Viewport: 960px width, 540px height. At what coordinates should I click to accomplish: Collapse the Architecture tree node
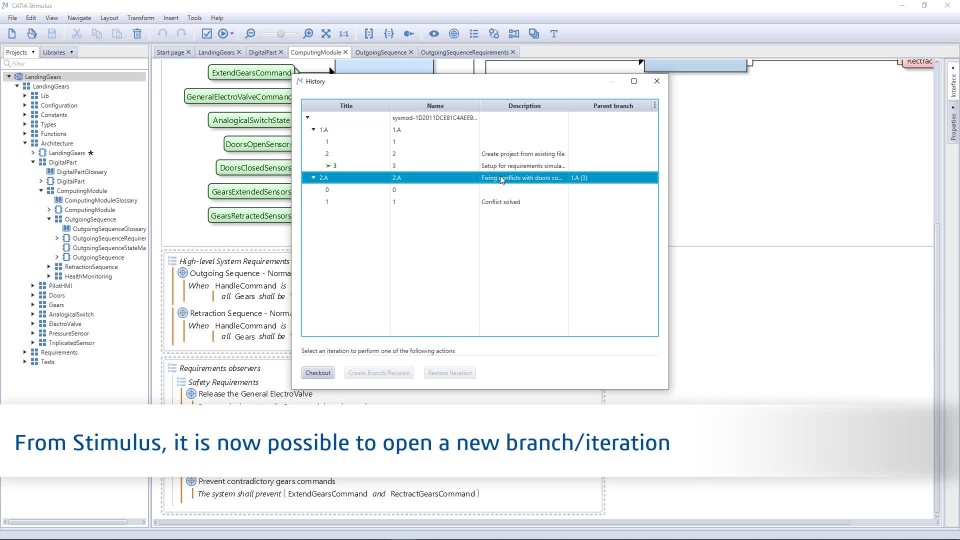(x=25, y=143)
